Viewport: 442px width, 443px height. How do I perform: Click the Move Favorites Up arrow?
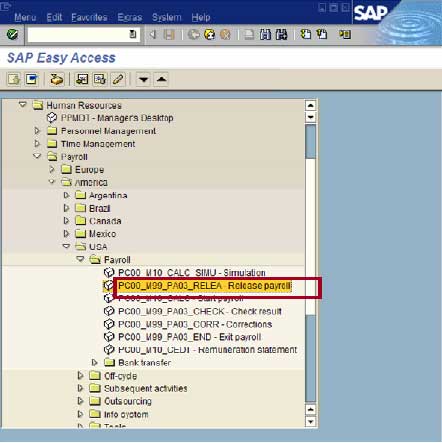(161, 79)
